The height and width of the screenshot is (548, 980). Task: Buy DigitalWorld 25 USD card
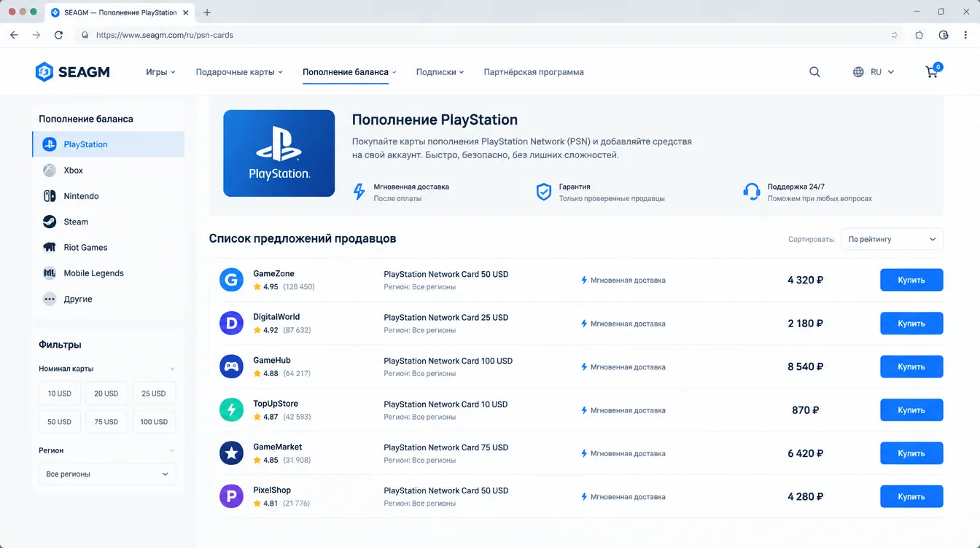pos(911,324)
